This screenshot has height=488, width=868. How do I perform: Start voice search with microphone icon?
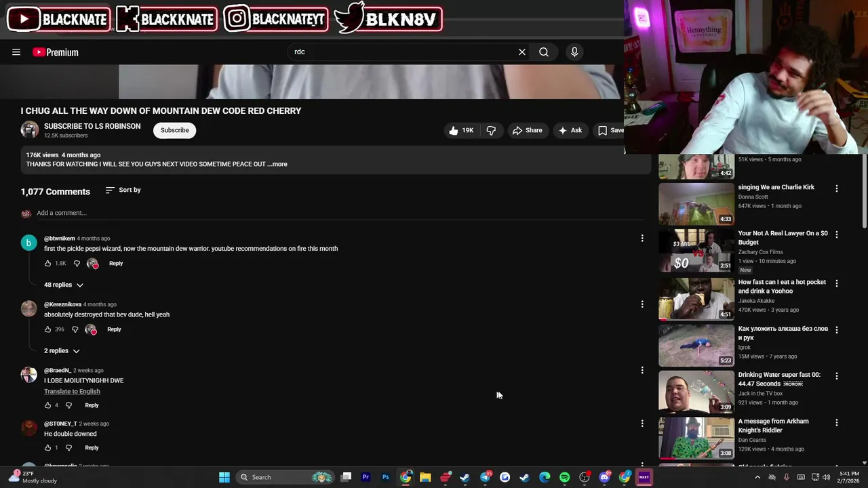(x=574, y=52)
